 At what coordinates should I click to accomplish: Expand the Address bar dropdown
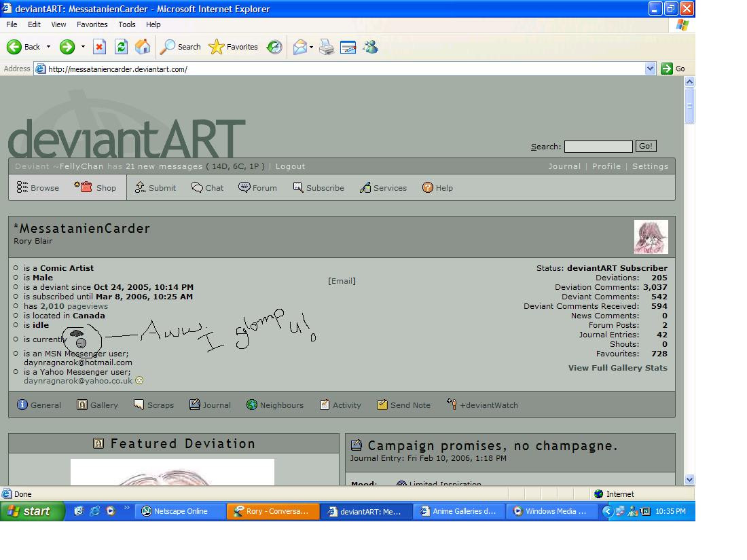tap(650, 69)
